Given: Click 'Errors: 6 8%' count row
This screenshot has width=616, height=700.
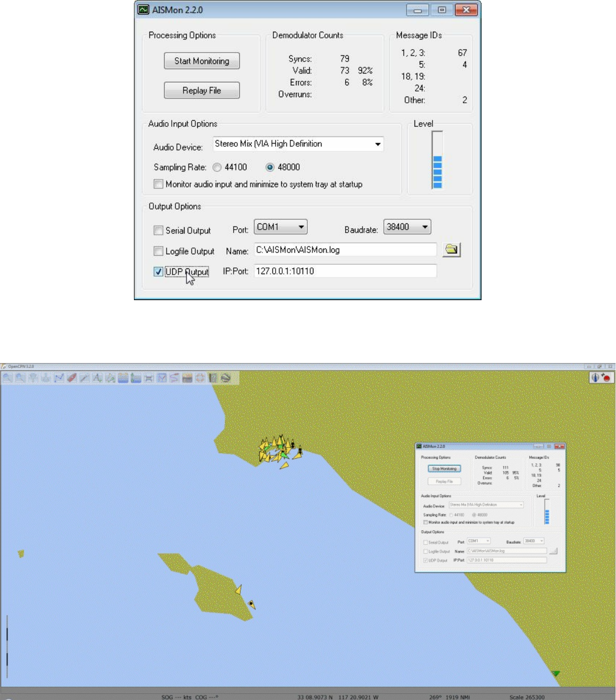Looking at the screenshot, I should (331, 82).
